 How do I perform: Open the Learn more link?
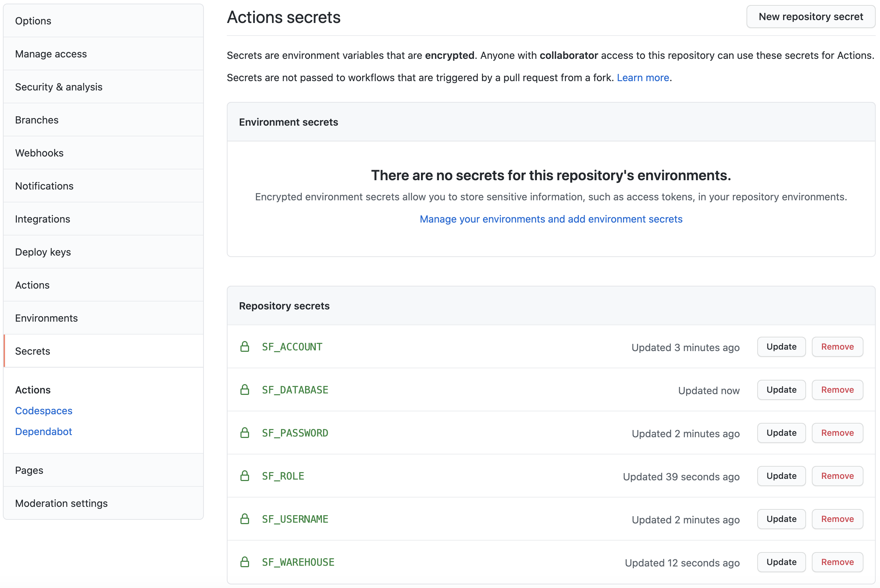[x=643, y=78]
